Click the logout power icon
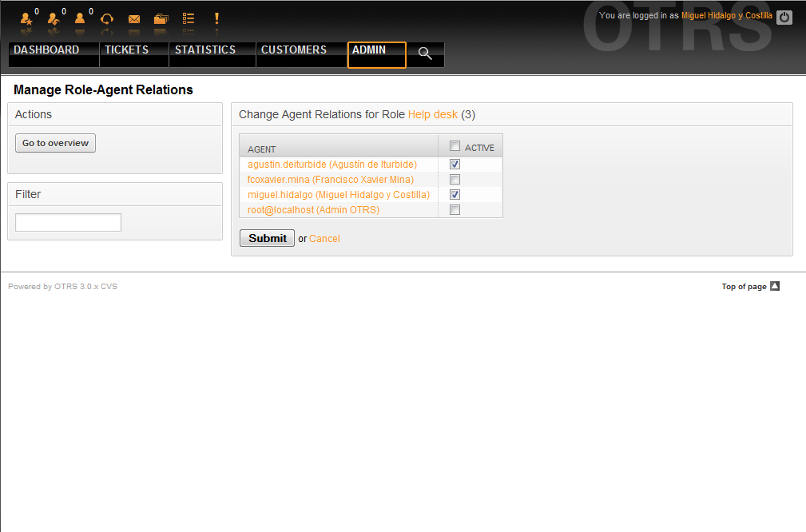The height and width of the screenshot is (532, 806). click(x=784, y=17)
